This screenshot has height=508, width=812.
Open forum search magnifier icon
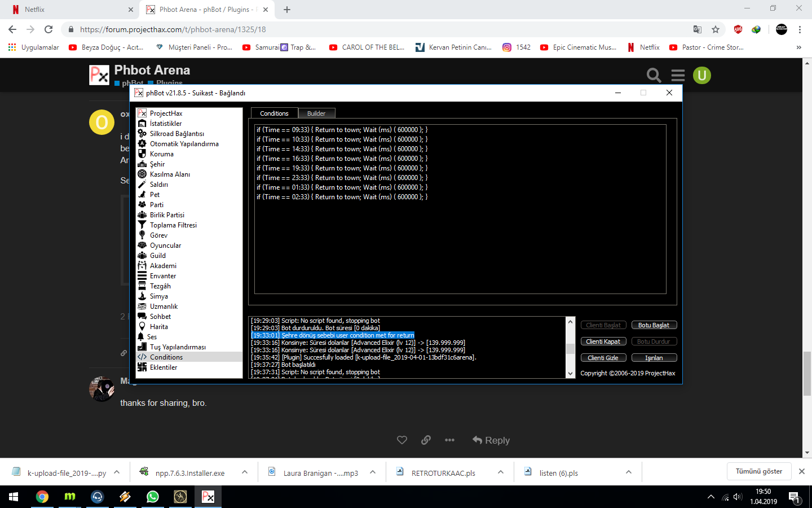tap(654, 75)
